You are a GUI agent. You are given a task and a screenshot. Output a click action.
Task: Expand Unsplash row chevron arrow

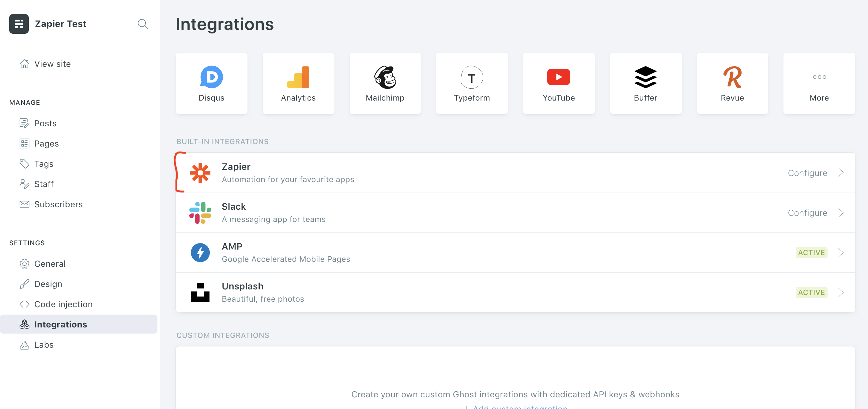coord(841,292)
